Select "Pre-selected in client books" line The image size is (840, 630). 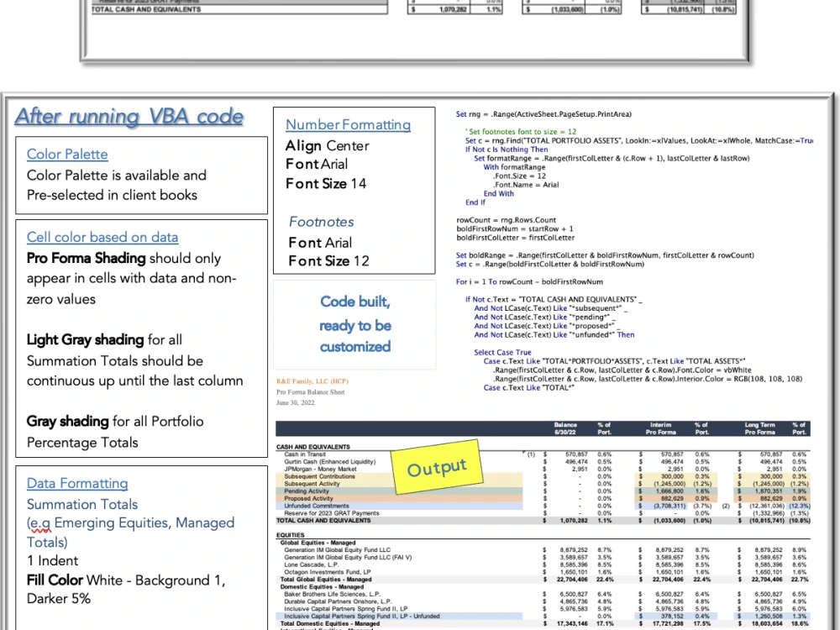pos(112,195)
